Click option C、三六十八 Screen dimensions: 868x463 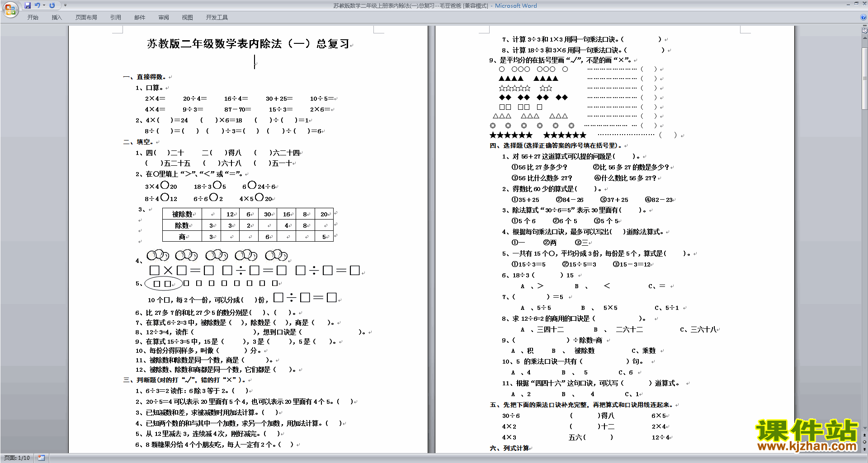point(698,330)
